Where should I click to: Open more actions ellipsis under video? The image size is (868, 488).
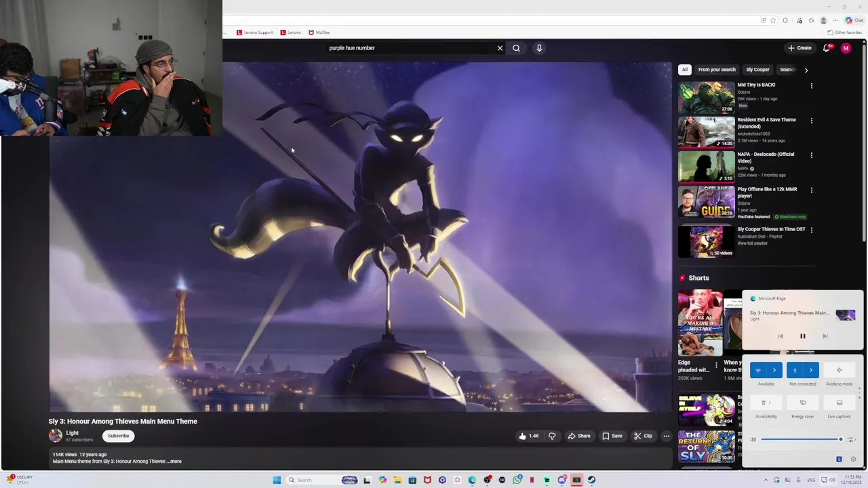(x=667, y=436)
